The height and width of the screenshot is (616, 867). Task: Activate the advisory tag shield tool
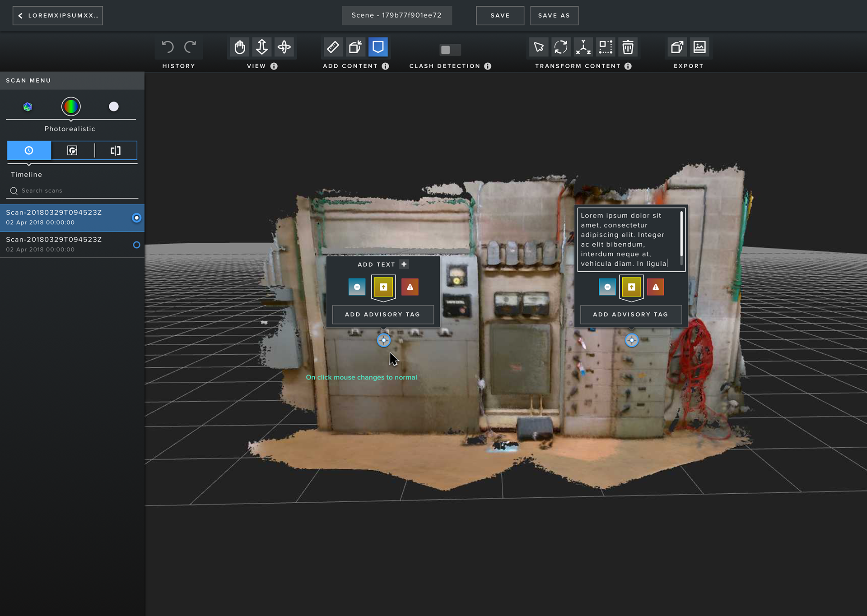tap(378, 47)
